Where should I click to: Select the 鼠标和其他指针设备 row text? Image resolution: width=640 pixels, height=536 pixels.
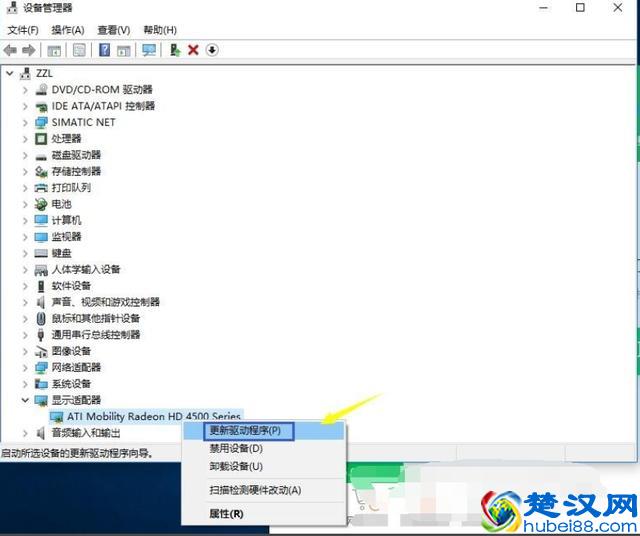click(96, 318)
